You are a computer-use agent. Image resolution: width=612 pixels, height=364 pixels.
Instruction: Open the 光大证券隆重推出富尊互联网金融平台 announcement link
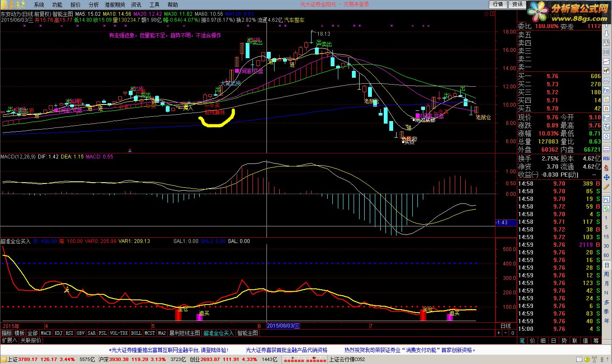pyautogui.click(x=169, y=350)
